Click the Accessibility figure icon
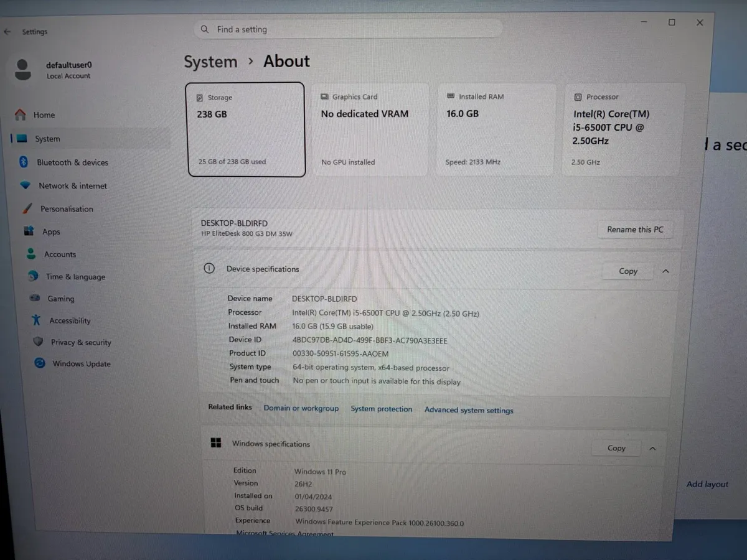This screenshot has height=560, width=747. coord(36,320)
